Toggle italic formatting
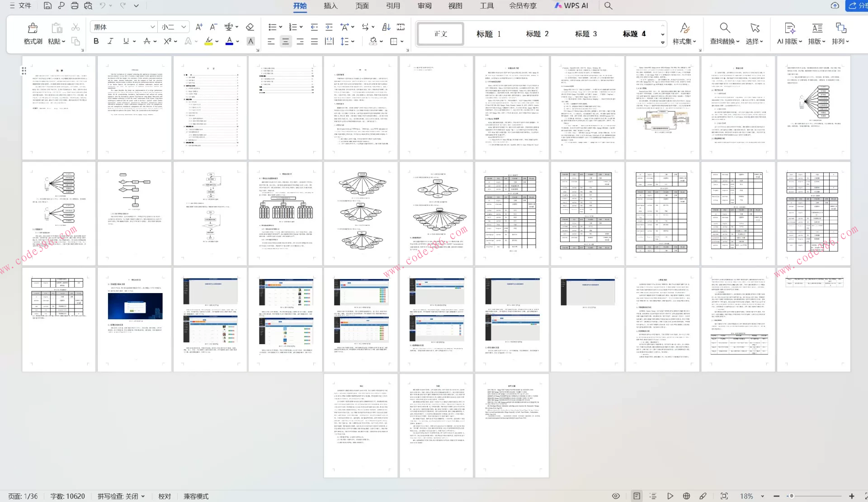868x502 pixels. click(x=110, y=41)
